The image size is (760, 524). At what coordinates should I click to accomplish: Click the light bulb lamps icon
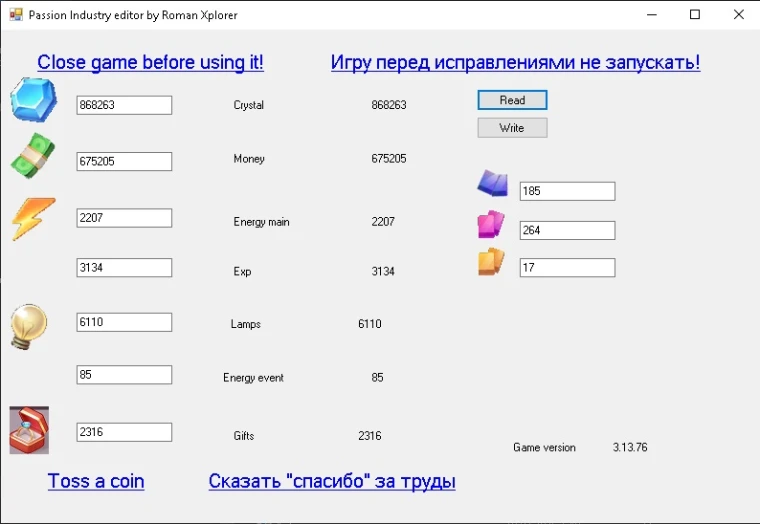click(28, 326)
